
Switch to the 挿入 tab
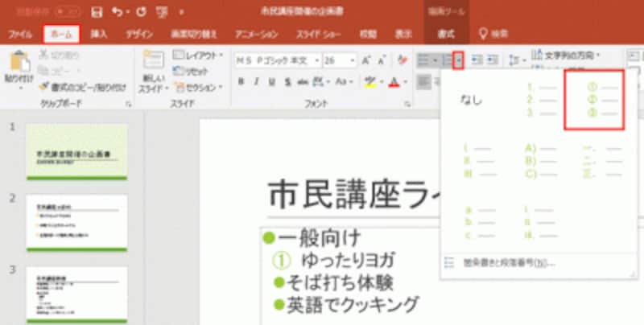(98, 35)
